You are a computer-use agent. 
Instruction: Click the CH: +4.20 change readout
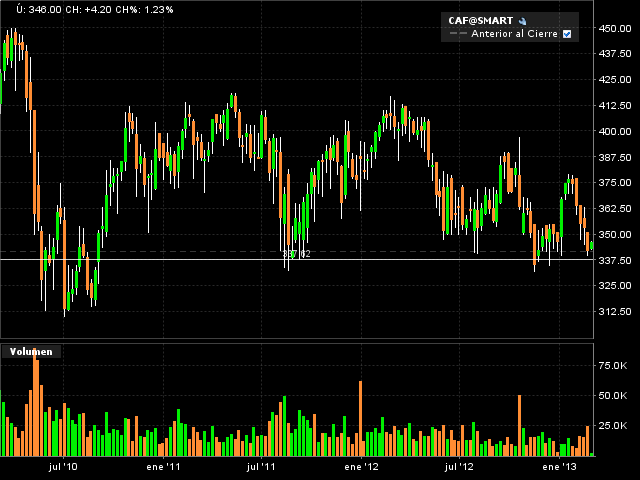tap(88, 9)
